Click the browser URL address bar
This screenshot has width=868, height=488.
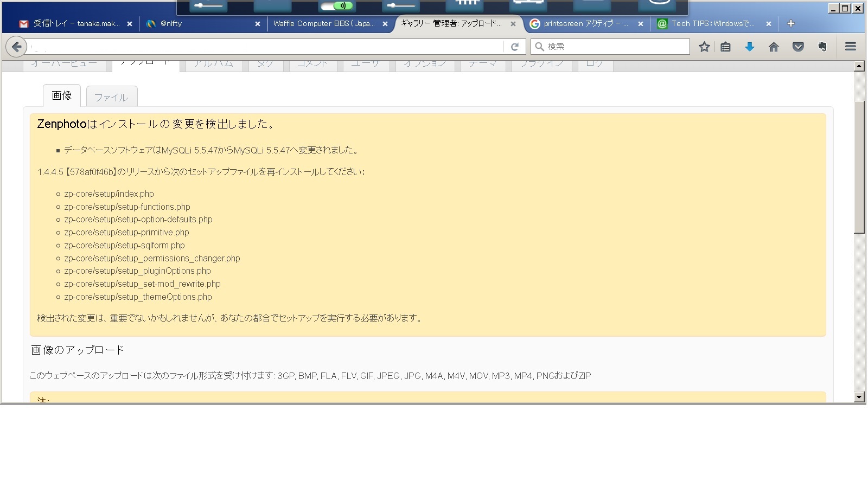(266, 47)
